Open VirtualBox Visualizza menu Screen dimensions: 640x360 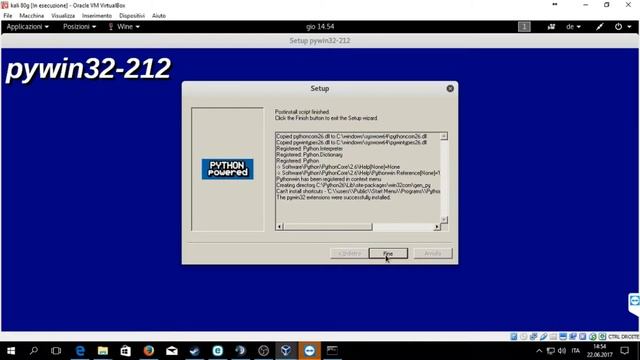pos(63,16)
